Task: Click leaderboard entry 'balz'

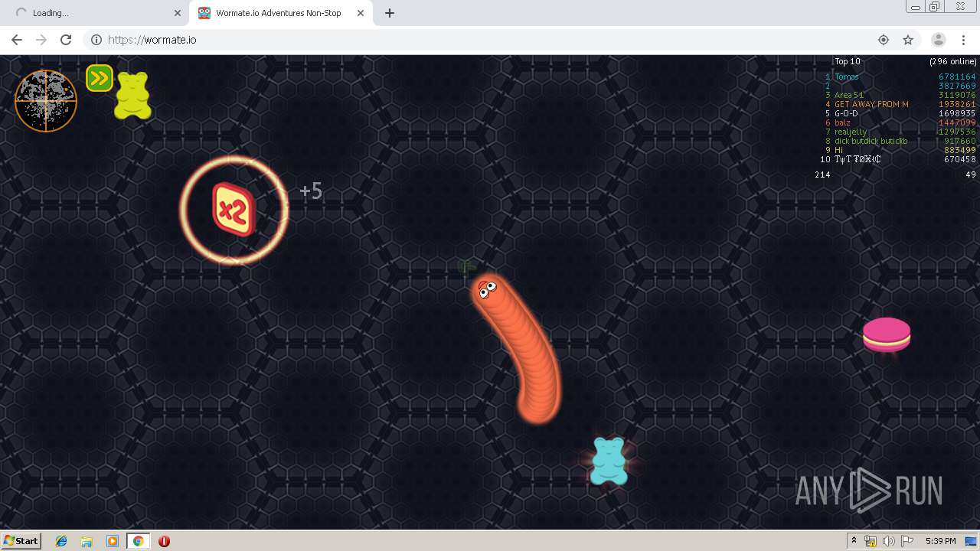Action: 842,122
